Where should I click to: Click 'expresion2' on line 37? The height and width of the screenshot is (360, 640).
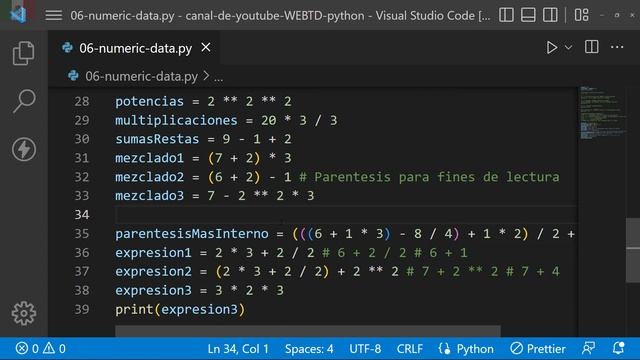tap(153, 271)
